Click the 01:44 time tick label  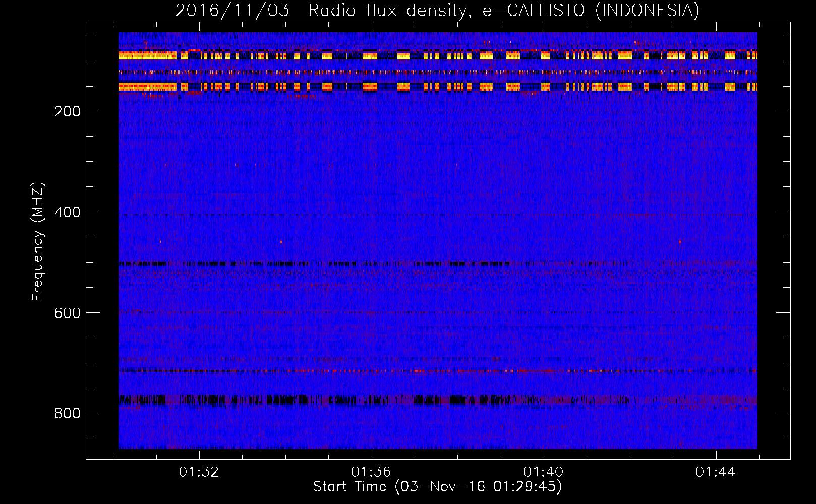click(x=716, y=472)
